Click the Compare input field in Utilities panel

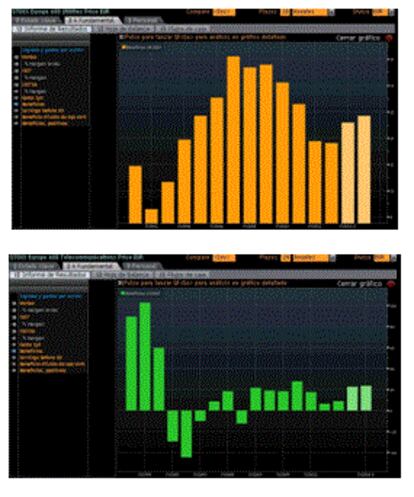pyautogui.click(x=224, y=12)
